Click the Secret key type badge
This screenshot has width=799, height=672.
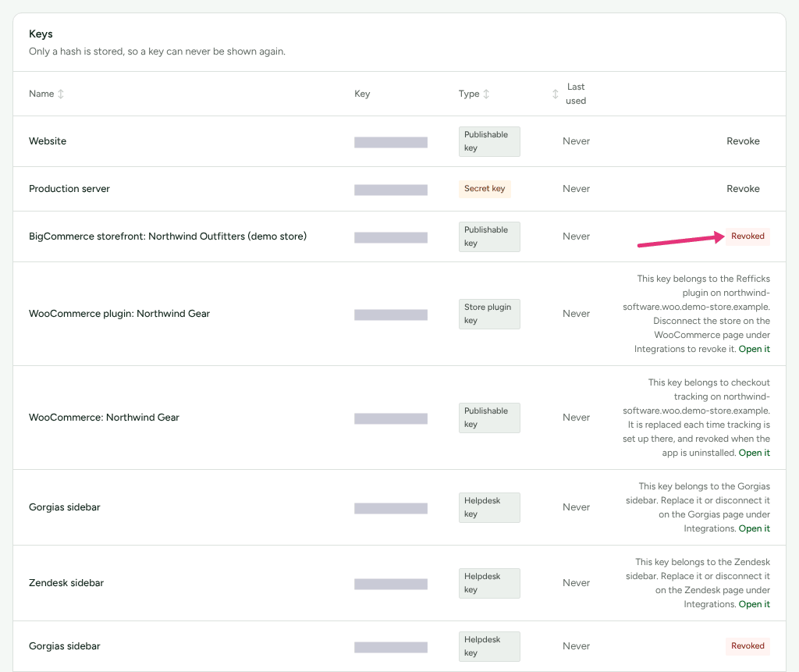click(x=485, y=189)
